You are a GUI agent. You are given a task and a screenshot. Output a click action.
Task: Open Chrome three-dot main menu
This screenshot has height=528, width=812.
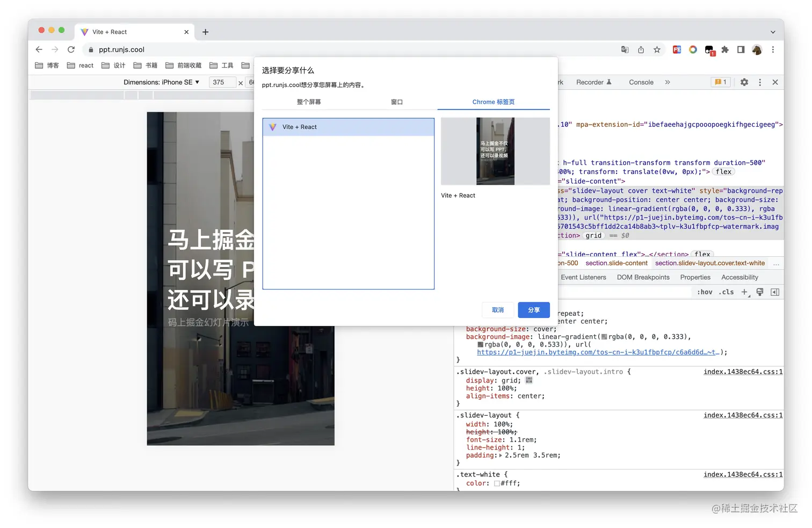tap(773, 49)
